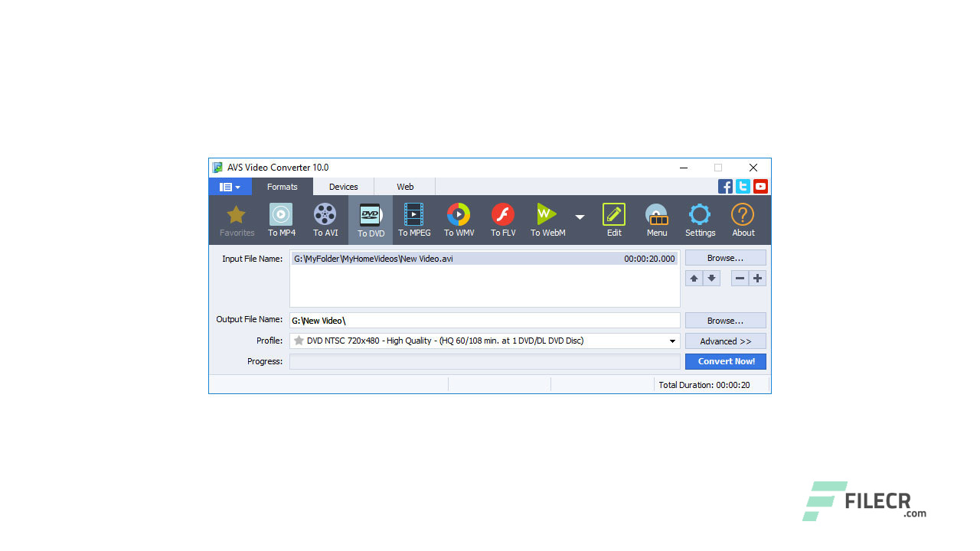Open the Facebook link icon
This screenshot has width=980, height=551.
[725, 186]
